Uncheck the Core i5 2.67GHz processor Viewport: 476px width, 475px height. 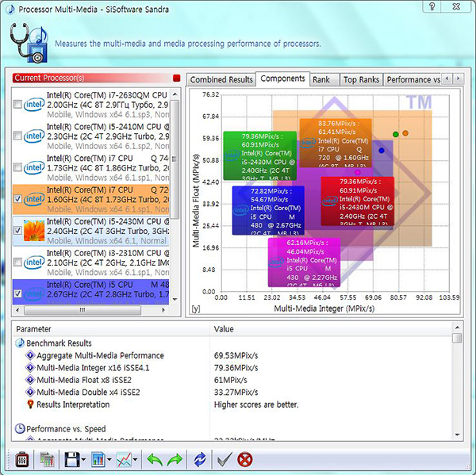click(18, 293)
